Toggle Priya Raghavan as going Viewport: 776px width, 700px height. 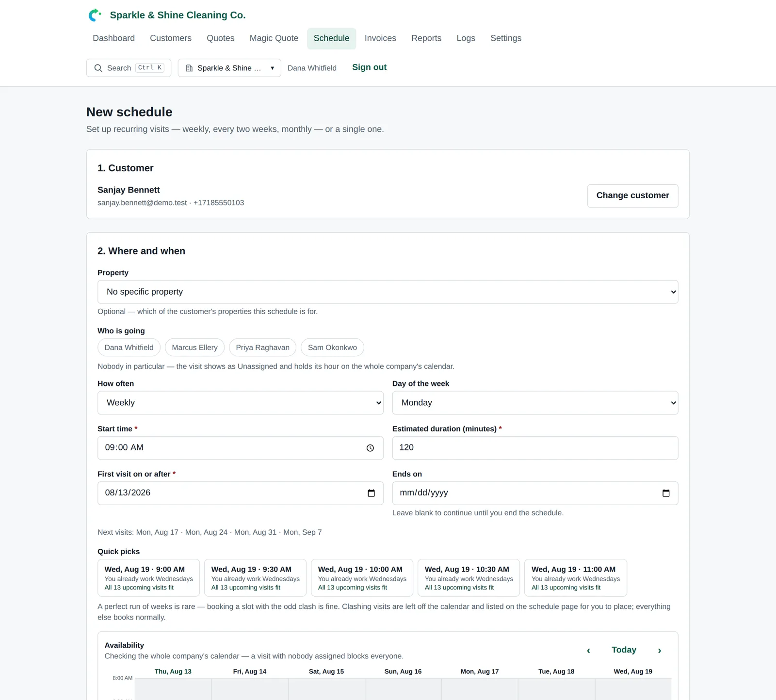pos(262,348)
